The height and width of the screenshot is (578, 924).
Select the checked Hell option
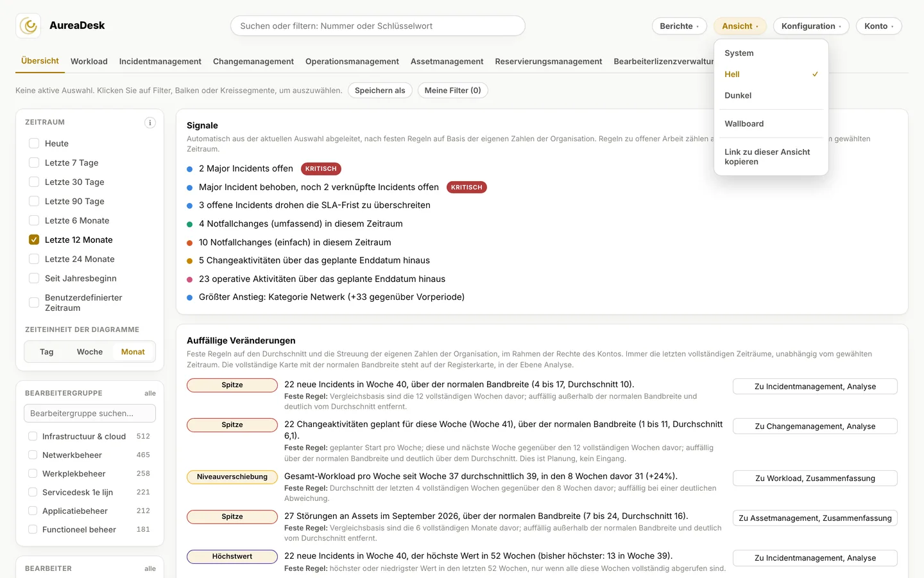[771, 74]
